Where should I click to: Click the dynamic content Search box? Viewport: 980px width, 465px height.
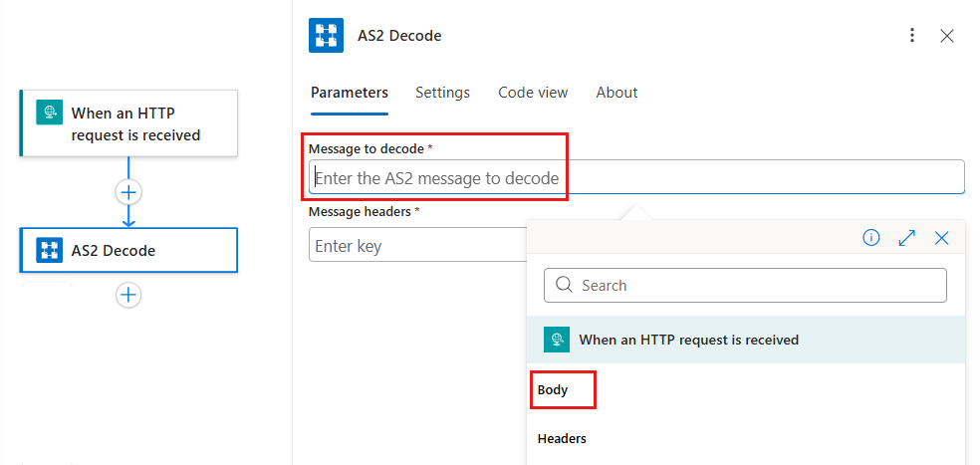[x=757, y=286]
